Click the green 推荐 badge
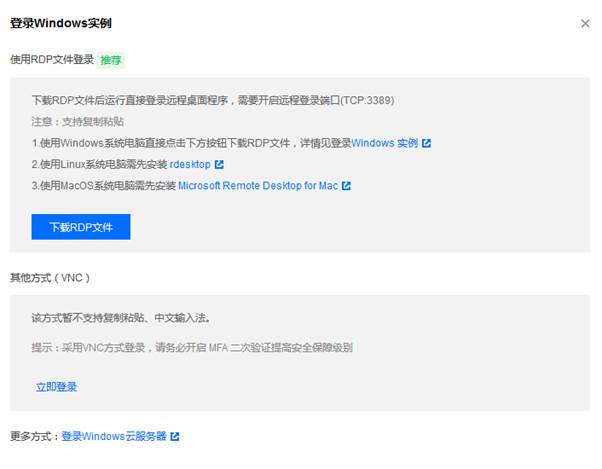This screenshot has height=469, width=602. tap(112, 60)
